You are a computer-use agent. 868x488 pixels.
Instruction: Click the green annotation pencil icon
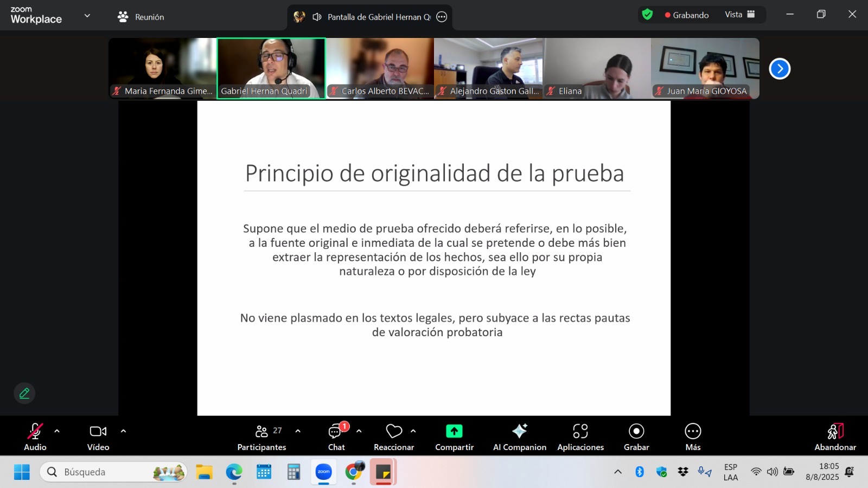[x=24, y=393]
